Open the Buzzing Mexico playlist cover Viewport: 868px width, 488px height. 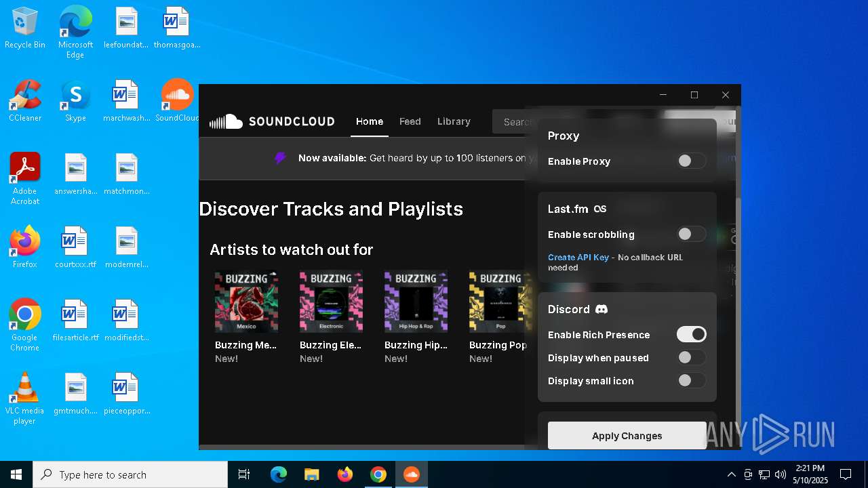(246, 302)
